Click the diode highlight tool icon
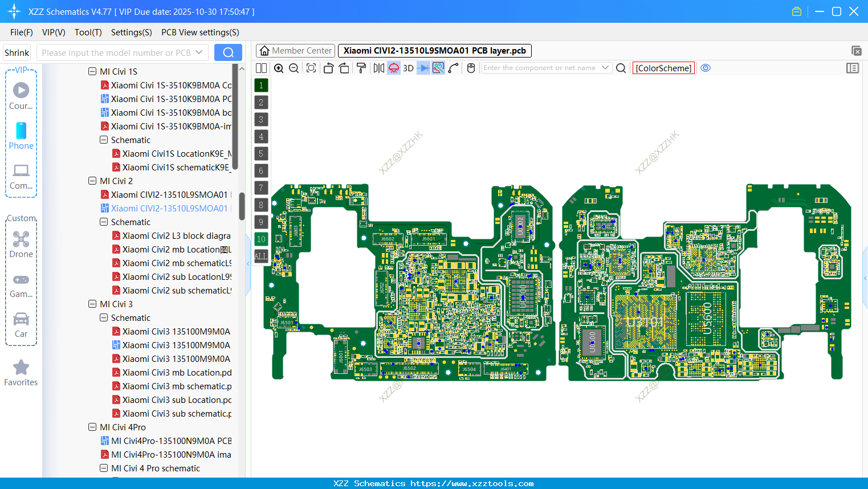Viewport: 868px width, 489px height. click(424, 68)
